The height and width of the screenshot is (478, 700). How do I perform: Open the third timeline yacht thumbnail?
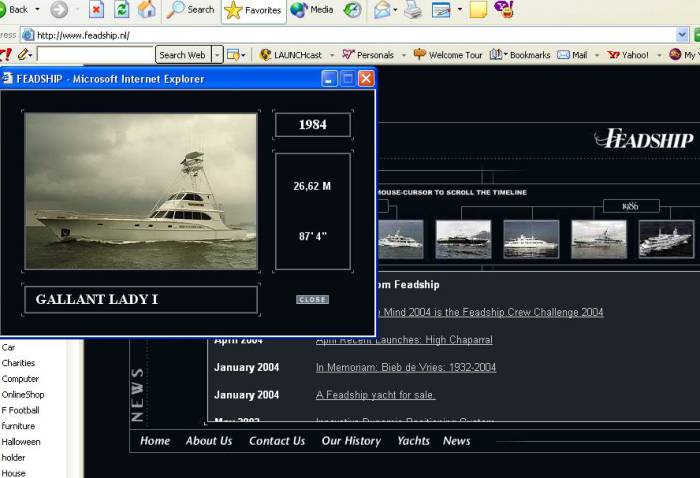[x=531, y=239]
